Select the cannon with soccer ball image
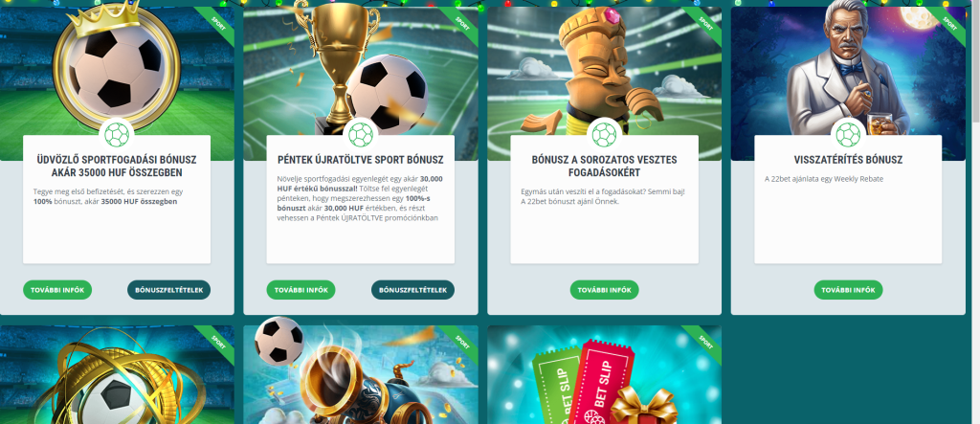The width and height of the screenshot is (980, 424). pyautogui.click(x=361, y=374)
